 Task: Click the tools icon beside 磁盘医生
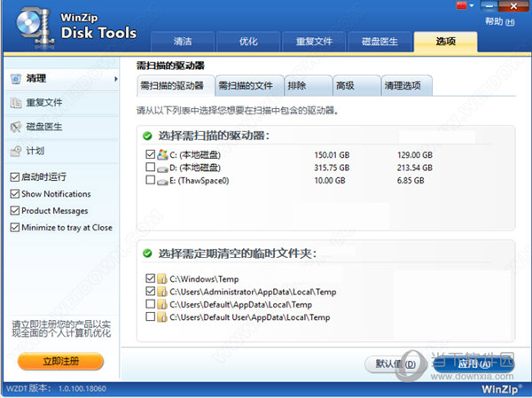16,127
